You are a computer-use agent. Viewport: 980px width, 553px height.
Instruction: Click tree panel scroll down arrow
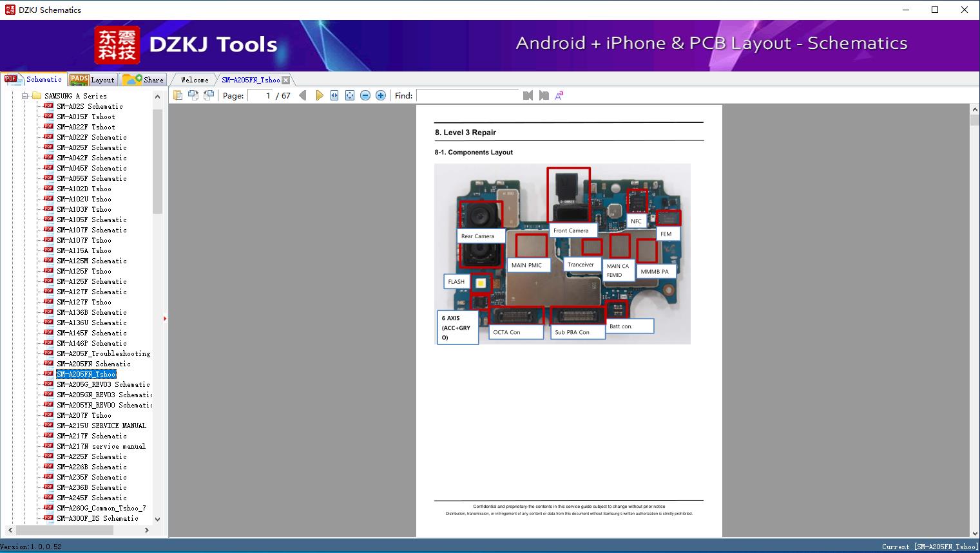[x=157, y=519]
